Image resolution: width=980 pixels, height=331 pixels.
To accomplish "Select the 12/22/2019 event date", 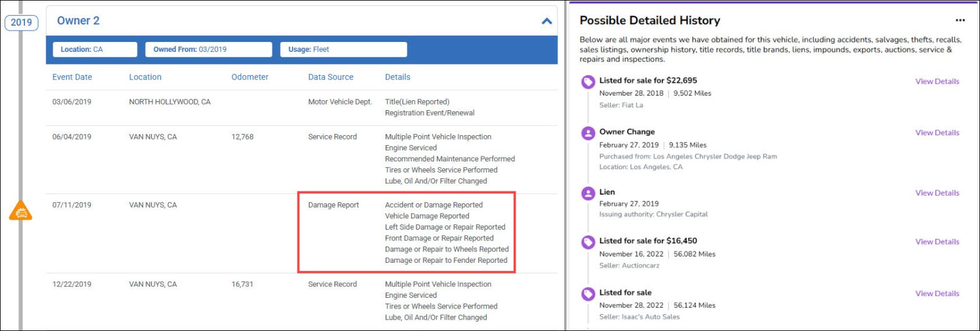I will coord(72,284).
